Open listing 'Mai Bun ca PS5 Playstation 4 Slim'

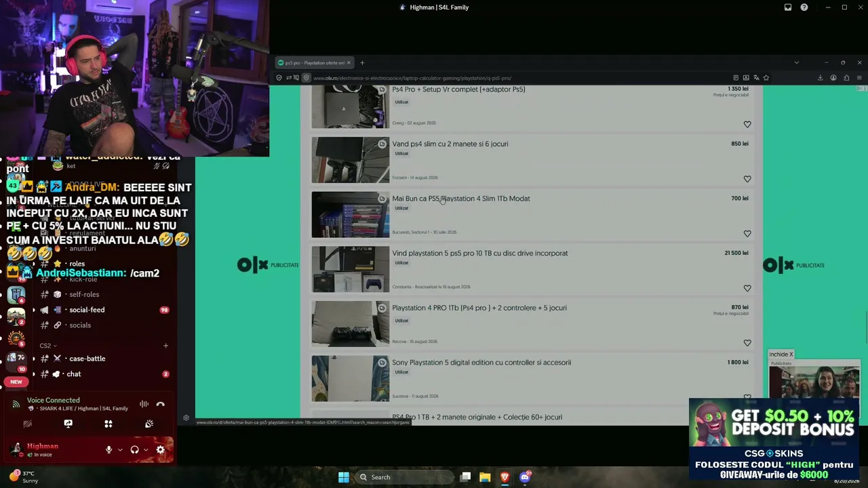click(x=461, y=199)
